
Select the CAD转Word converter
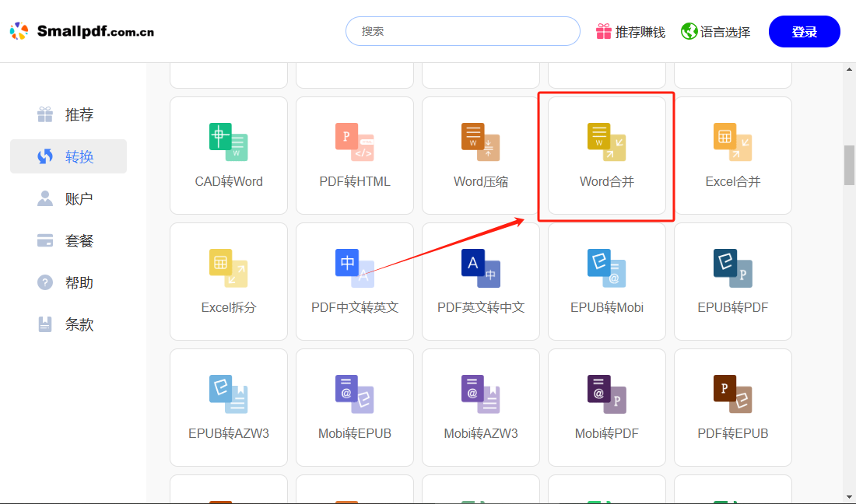click(228, 156)
